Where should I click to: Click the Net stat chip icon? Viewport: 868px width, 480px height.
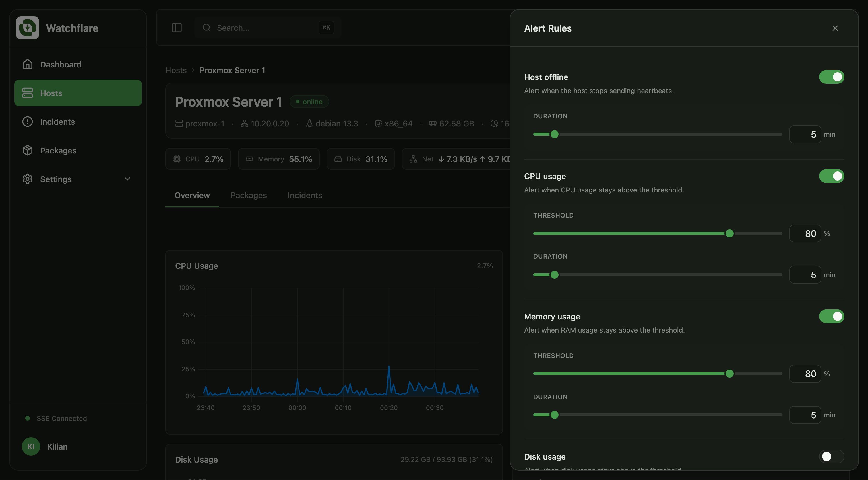click(x=413, y=159)
